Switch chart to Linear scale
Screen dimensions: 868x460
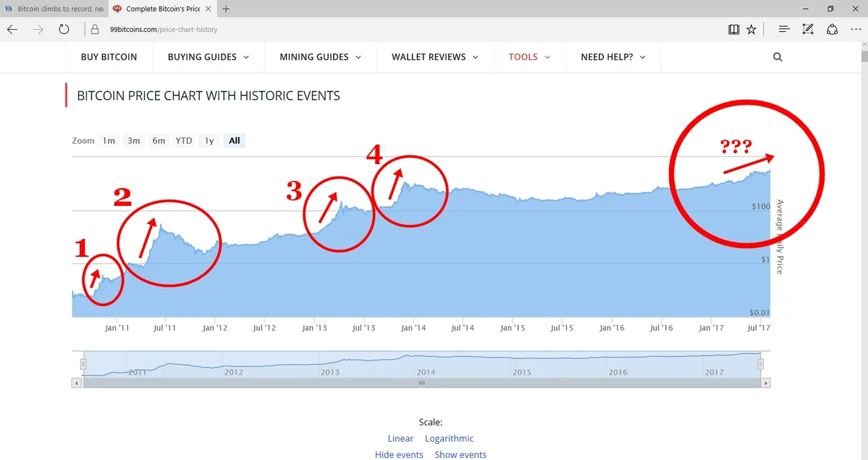pos(401,438)
